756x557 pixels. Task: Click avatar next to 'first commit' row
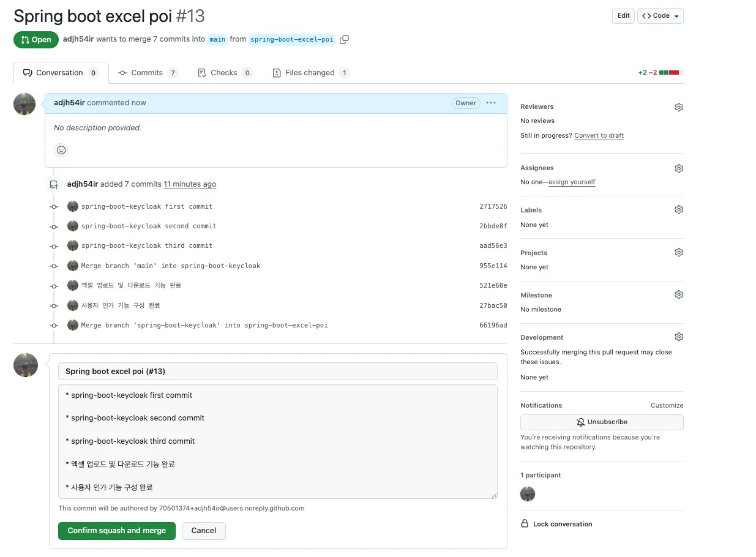click(x=73, y=206)
